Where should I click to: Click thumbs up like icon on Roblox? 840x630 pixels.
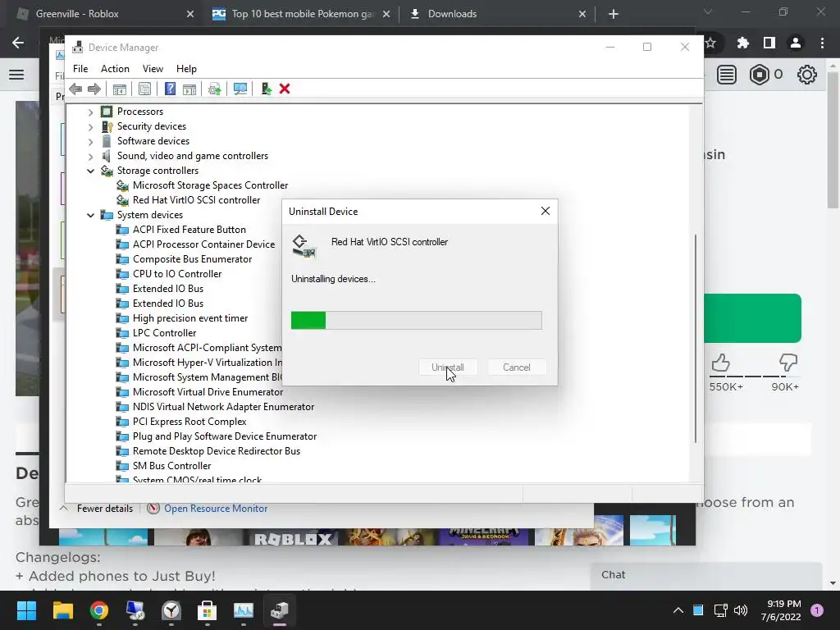point(720,363)
